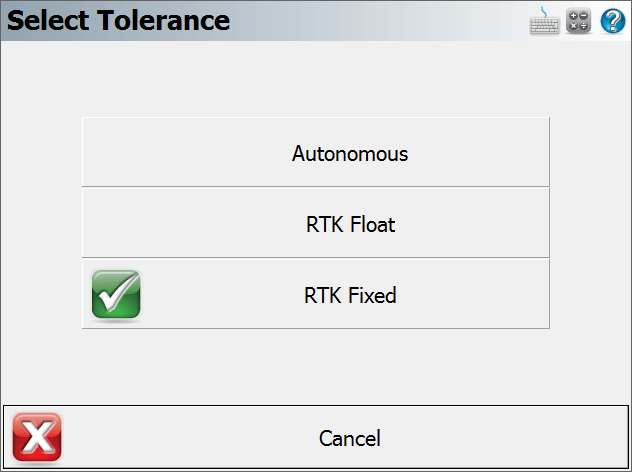Show keyboard using the title bar keyboard button
This screenshot has height=472, width=632.
[x=544, y=21]
